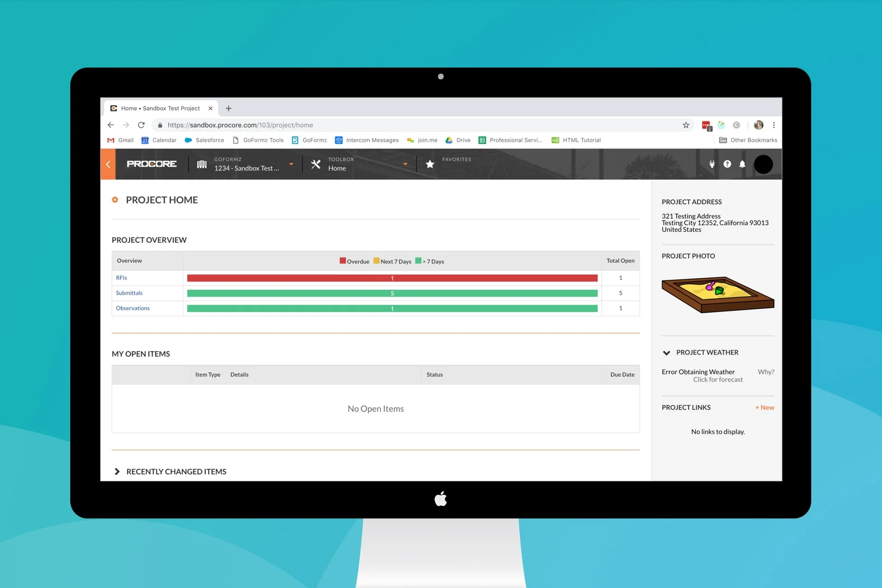Viewport: 882px width, 588px height.
Task: Open the Toolbox tools icon
Action: pos(315,164)
